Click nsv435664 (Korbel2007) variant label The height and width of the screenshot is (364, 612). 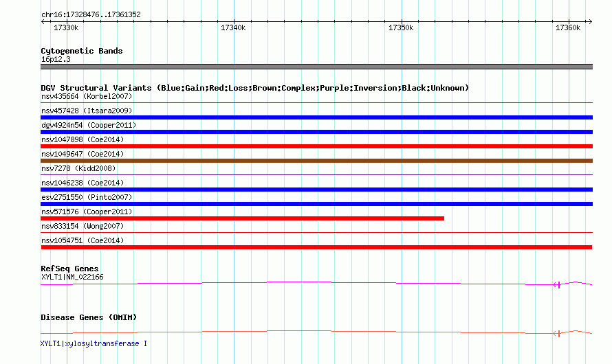point(87,96)
